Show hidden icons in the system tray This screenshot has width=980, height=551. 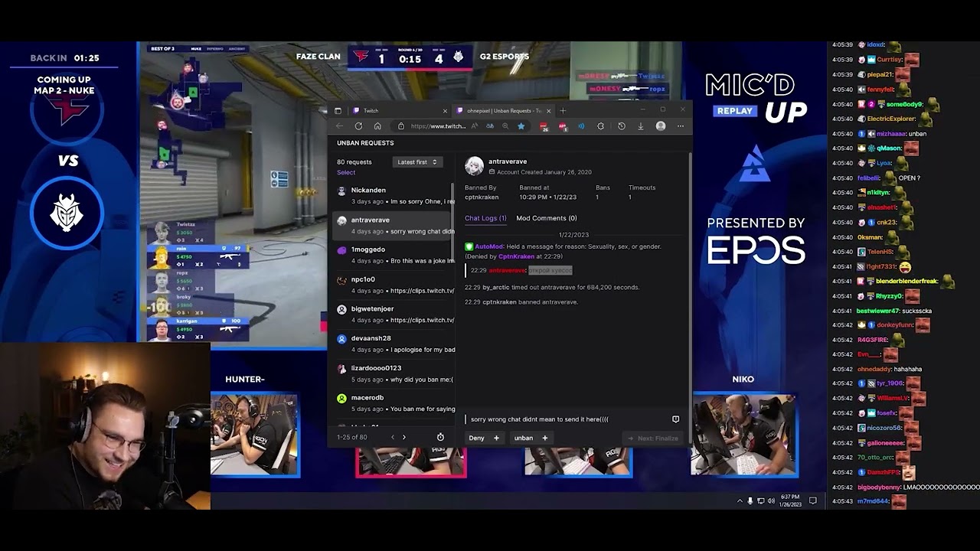pos(740,500)
